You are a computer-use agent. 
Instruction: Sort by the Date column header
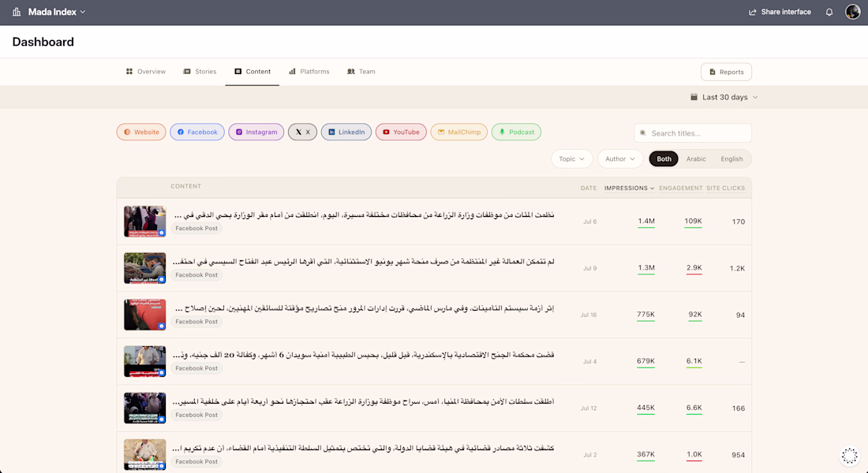[x=589, y=188]
